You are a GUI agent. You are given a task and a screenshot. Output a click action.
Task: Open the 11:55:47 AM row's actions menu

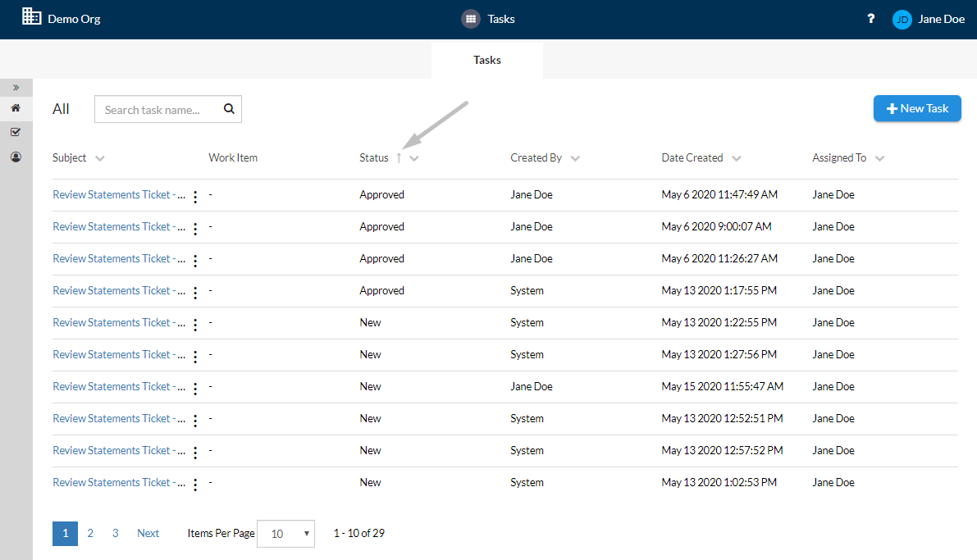pos(195,388)
